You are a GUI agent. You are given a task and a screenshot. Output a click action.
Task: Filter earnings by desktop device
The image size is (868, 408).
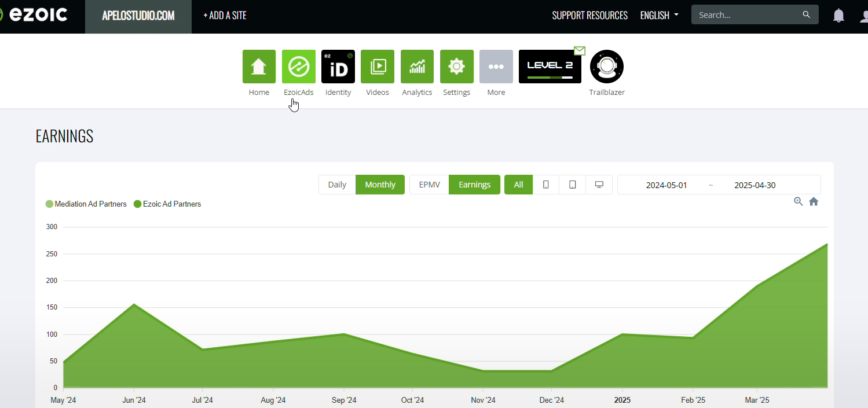599,185
